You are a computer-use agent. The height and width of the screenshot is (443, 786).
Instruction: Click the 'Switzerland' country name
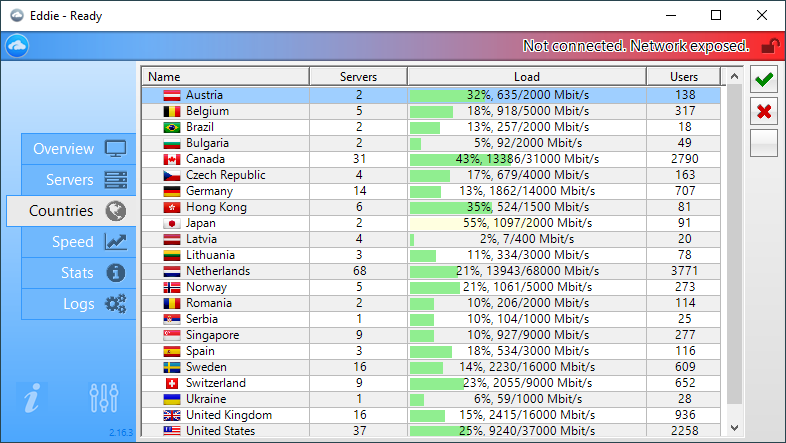pos(216,383)
